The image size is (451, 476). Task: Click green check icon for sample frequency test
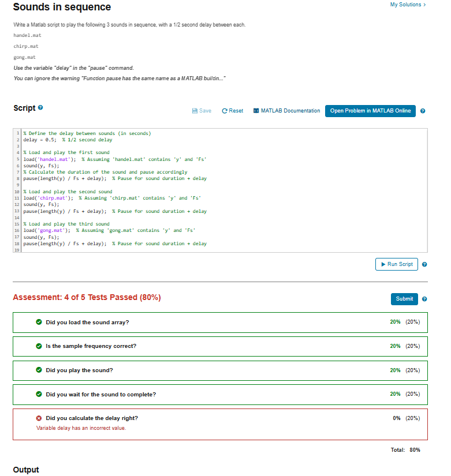[39, 346]
